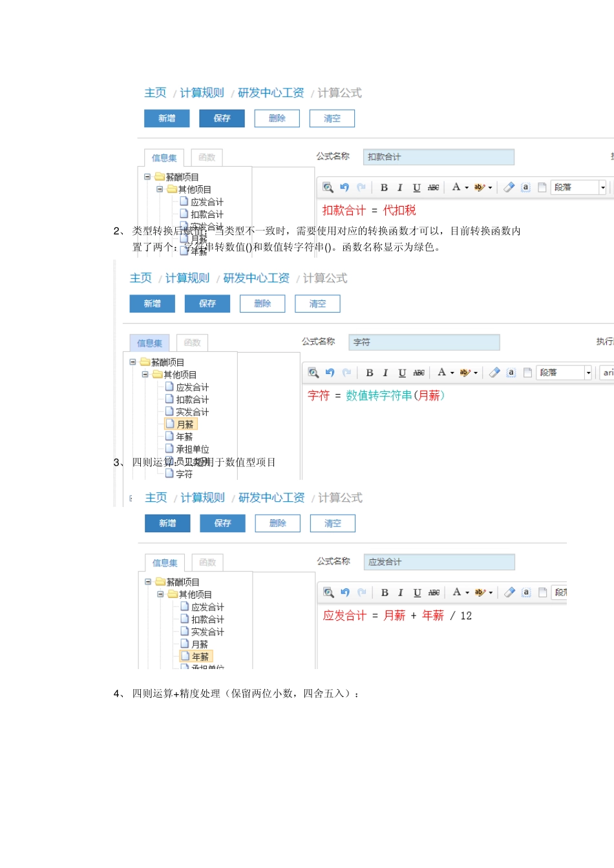Click 清空 button above the 扣款合计 formula
This screenshot has height=868, width=614.
point(332,118)
